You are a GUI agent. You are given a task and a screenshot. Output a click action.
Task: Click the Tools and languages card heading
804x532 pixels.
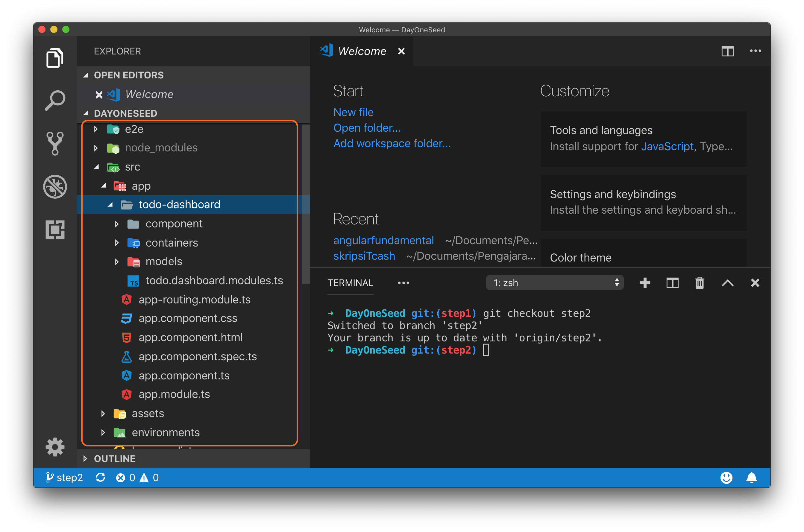click(x=601, y=130)
